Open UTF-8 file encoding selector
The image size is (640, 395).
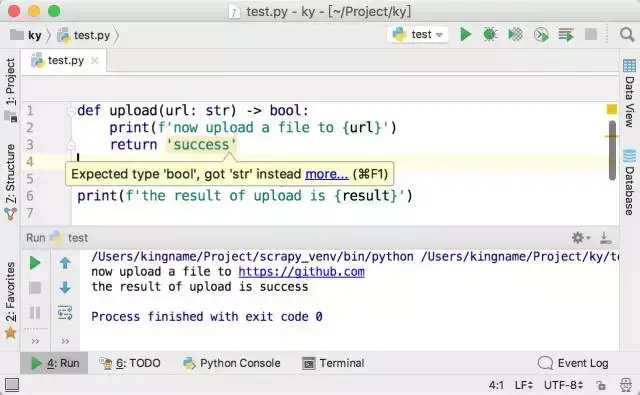point(563,385)
